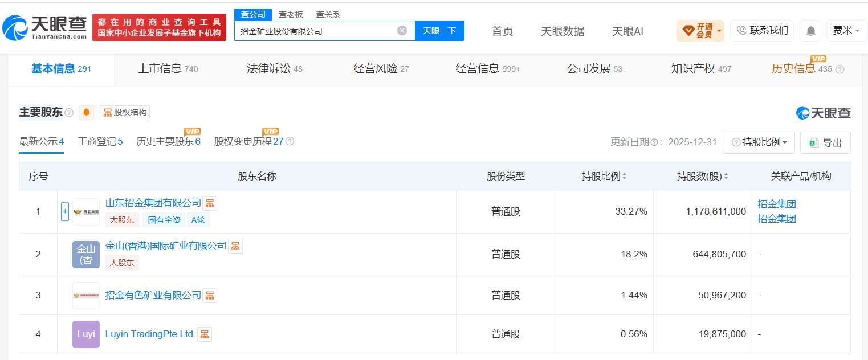
Task: Open equity structure icon beside 山东招金集团有限公司
Action: 210,203
